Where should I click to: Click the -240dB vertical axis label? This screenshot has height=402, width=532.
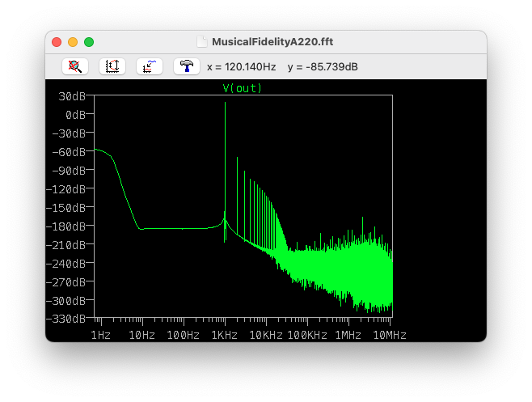point(65,264)
